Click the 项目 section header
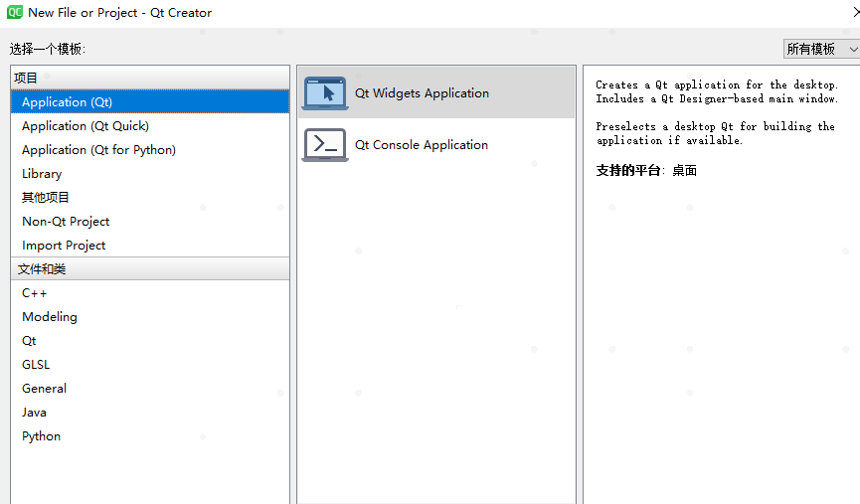This screenshot has height=504, width=860. 150,78
